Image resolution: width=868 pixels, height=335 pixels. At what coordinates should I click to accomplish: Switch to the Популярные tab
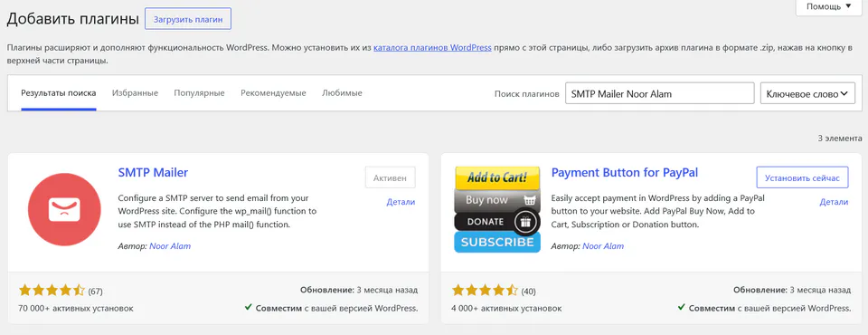pyautogui.click(x=199, y=93)
